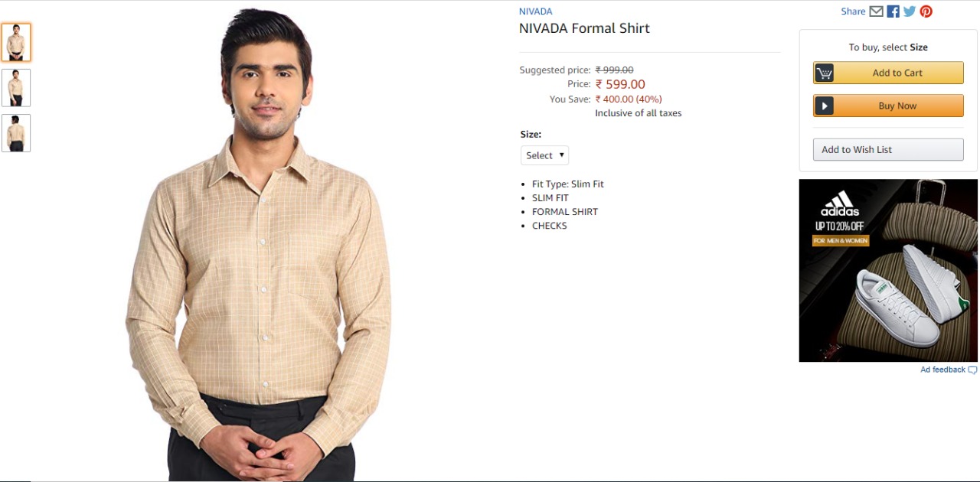Click the cart icon on Add to Cart
Viewport: 980px width, 482px height.
(x=825, y=73)
